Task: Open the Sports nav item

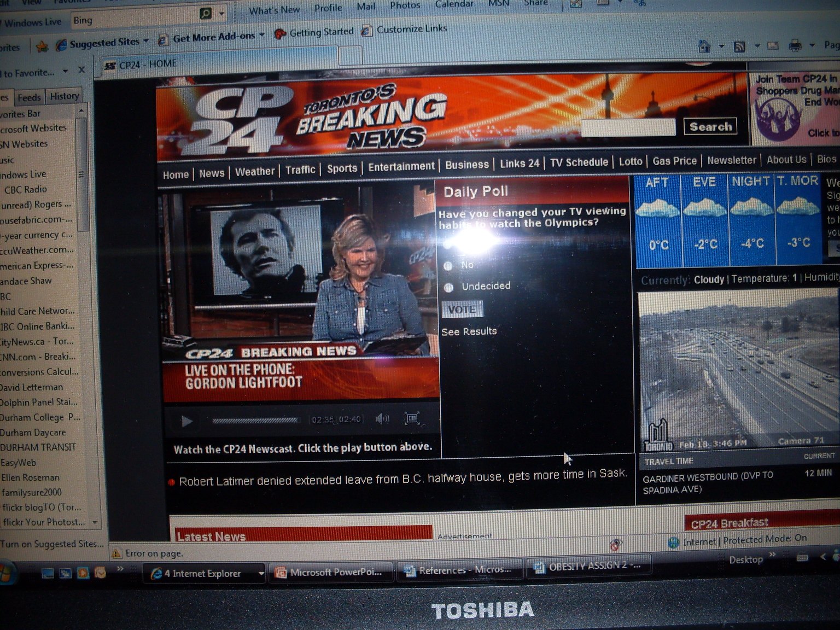Action: pyautogui.click(x=342, y=168)
